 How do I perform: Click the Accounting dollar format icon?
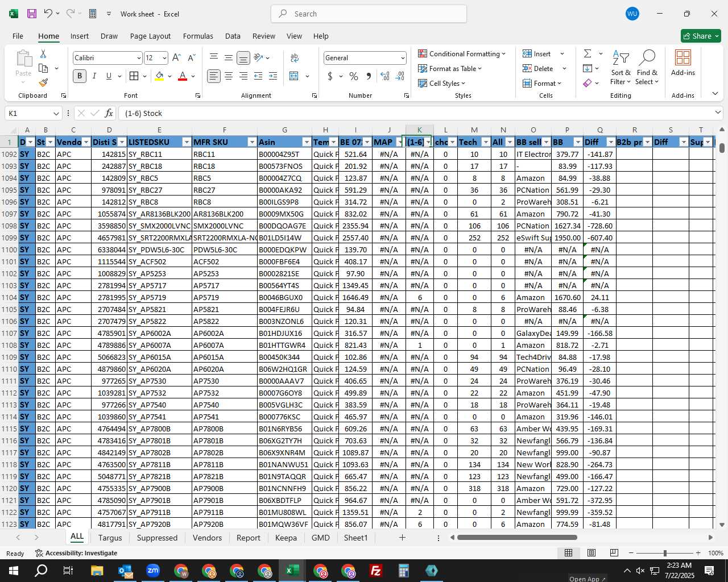click(330, 76)
